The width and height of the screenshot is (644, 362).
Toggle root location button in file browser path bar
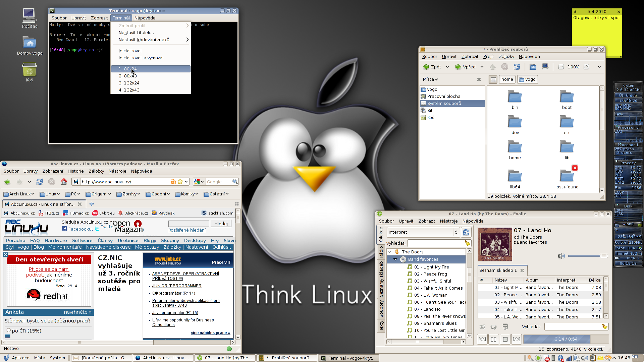493,79
